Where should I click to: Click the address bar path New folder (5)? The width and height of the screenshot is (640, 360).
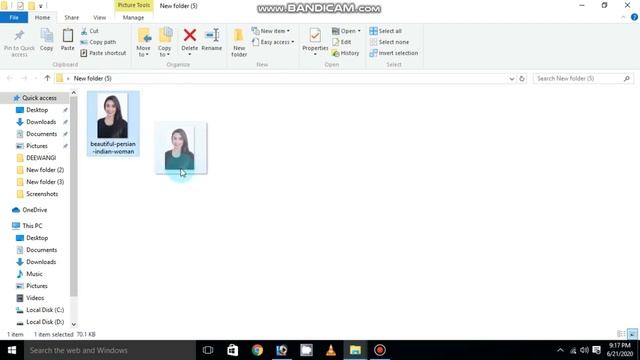click(92, 78)
